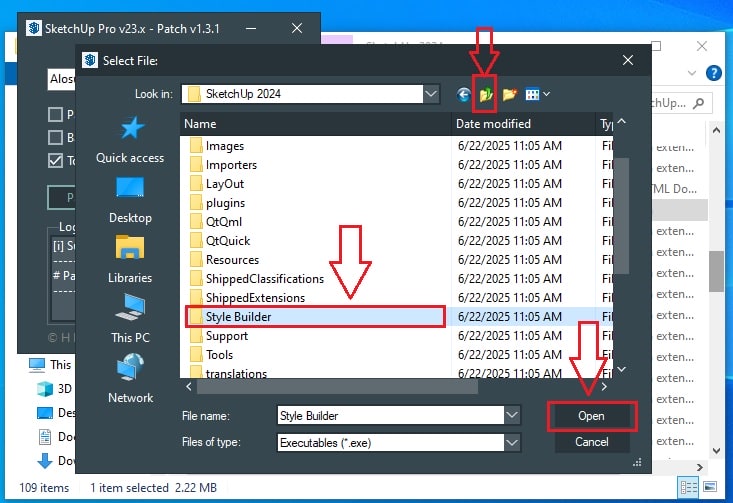Screen dimensions: 733x503
Task: Click the Explorer window vertical scrollbar thumb
Action: [x=716, y=271]
